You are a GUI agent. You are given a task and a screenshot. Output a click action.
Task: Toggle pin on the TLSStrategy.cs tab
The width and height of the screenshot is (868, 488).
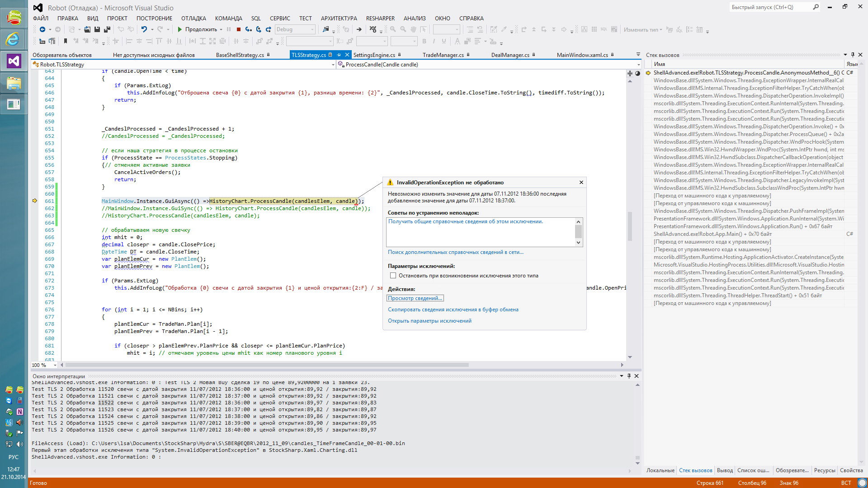click(x=339, y=55)
